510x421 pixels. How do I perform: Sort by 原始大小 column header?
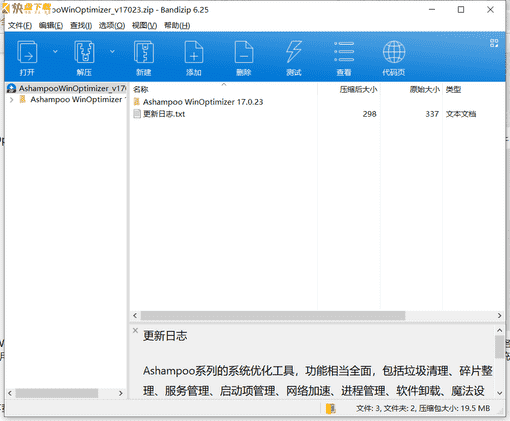425,89
